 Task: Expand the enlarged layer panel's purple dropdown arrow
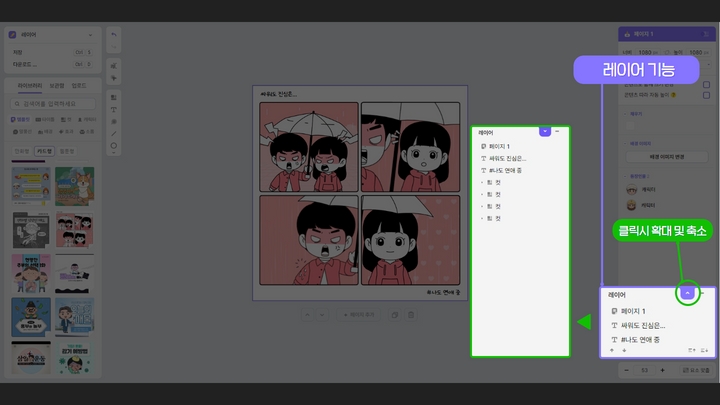544,131
